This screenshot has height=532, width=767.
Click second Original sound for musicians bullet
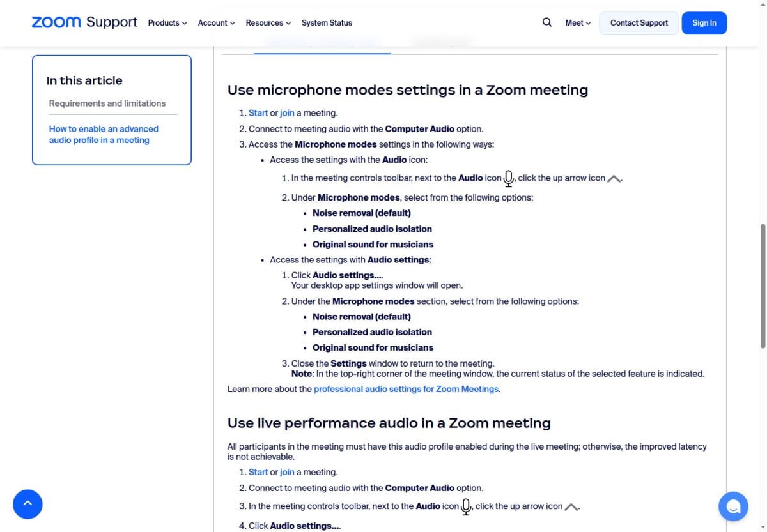(373, 347)
